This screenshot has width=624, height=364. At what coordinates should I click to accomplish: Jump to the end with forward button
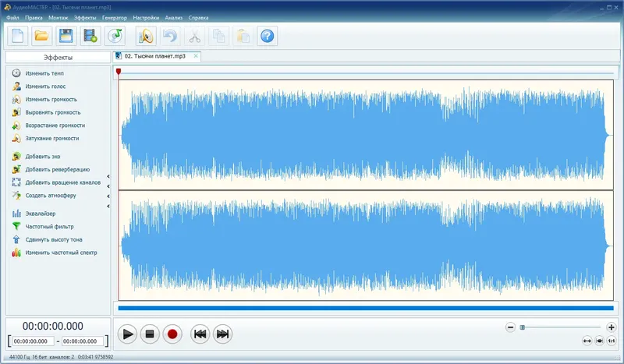coord(222,334)
